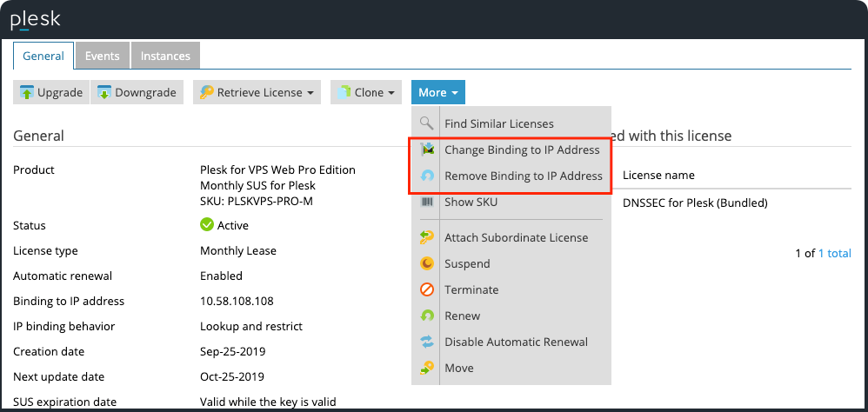868x412 pixels.
Task: Click the barcode icon for Show SKU
Action: click(x=426, y=202)
